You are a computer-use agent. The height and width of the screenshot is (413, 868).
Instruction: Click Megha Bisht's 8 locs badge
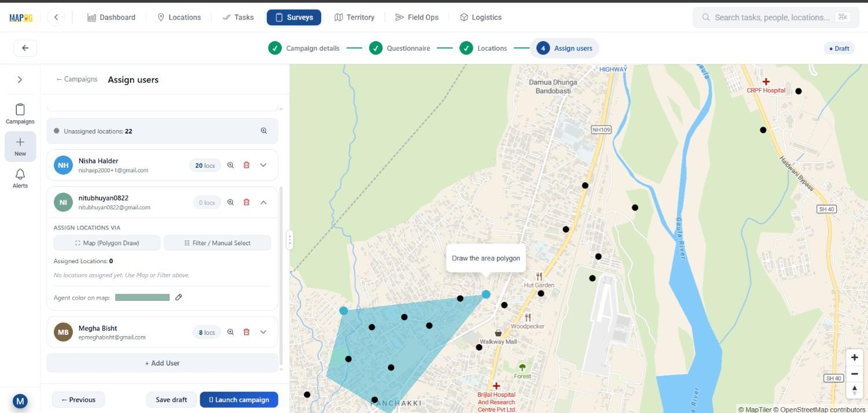click(207, 332)
